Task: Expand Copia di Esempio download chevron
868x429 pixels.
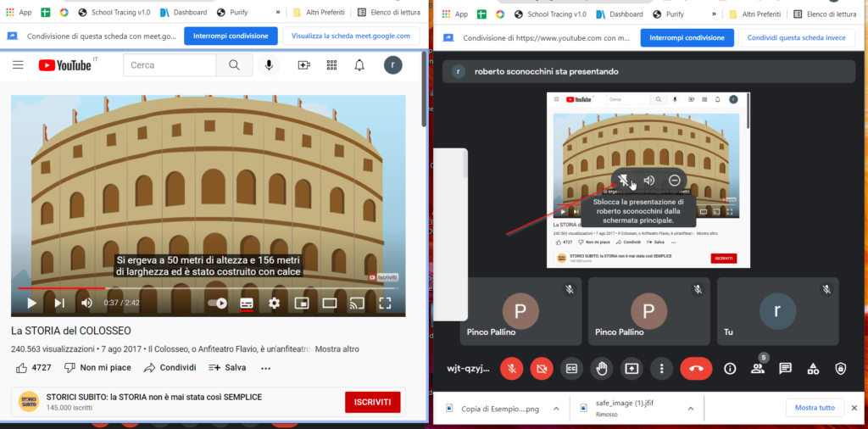Action: point(555,409)
